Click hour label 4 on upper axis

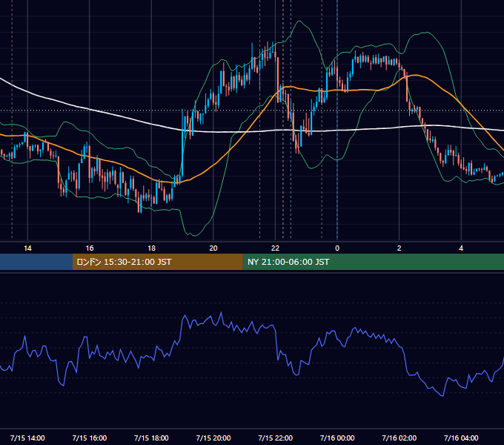[x=461, y=248]
